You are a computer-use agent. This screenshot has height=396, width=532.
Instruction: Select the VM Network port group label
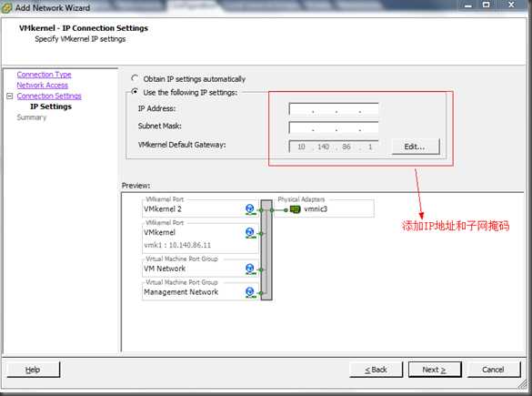[165, 269]
